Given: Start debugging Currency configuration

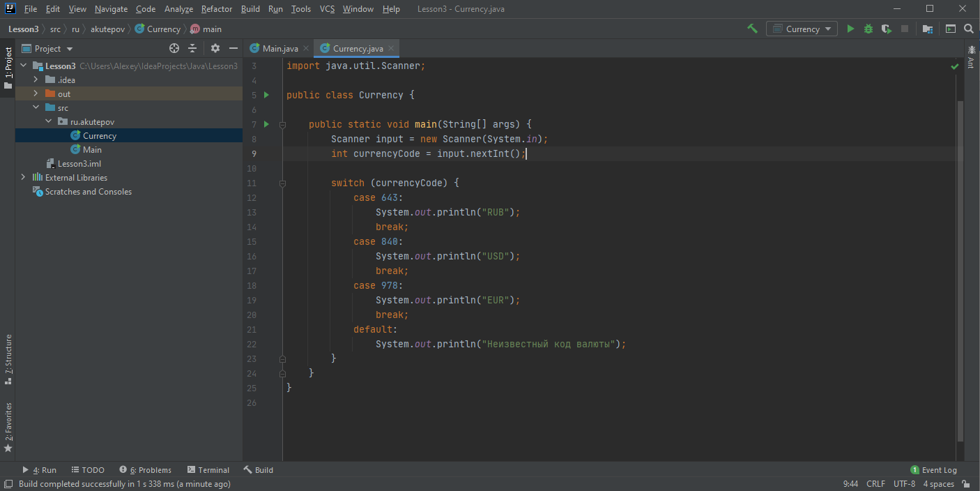Looking at the screenshot, I should [868, 29].
